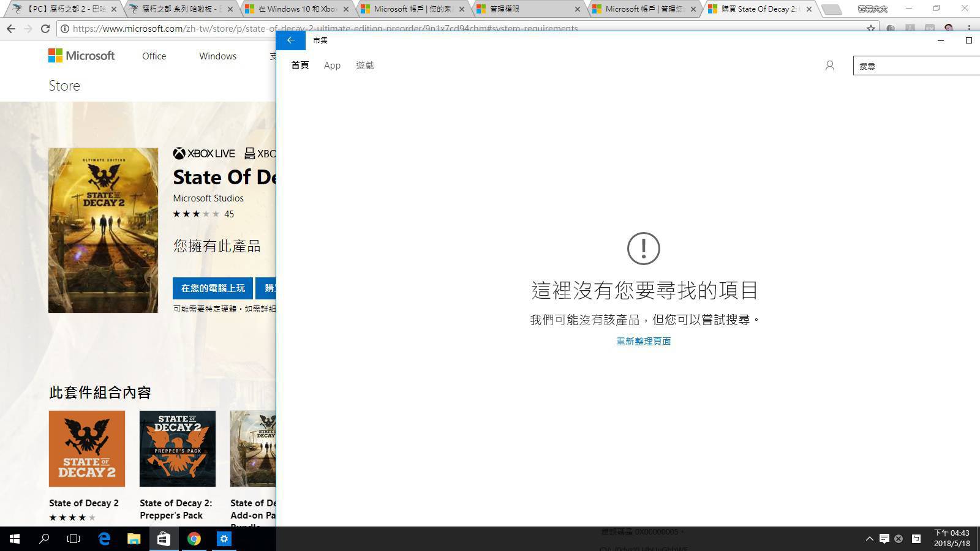Click the State of Decay 2 cover art
980x551 pixels.
[103, 230]
